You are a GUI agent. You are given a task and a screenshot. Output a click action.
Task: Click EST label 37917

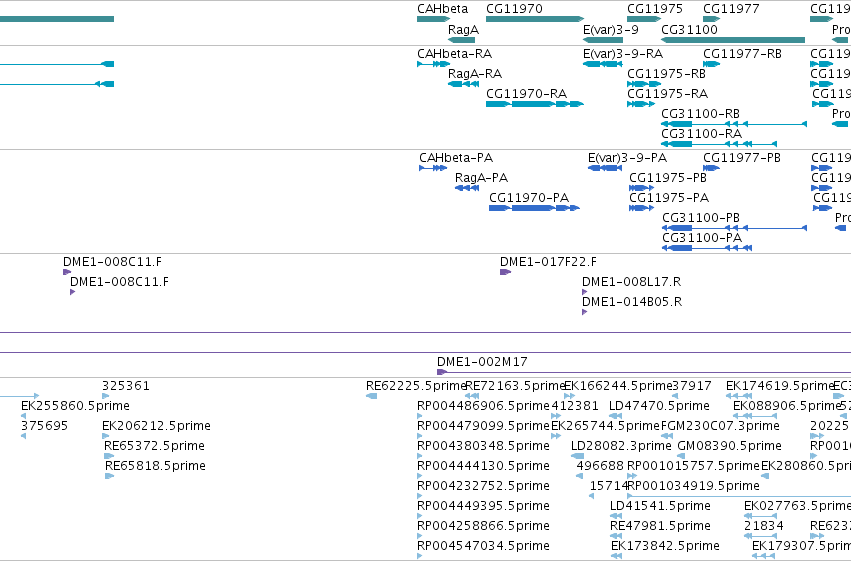click(692, 386)
